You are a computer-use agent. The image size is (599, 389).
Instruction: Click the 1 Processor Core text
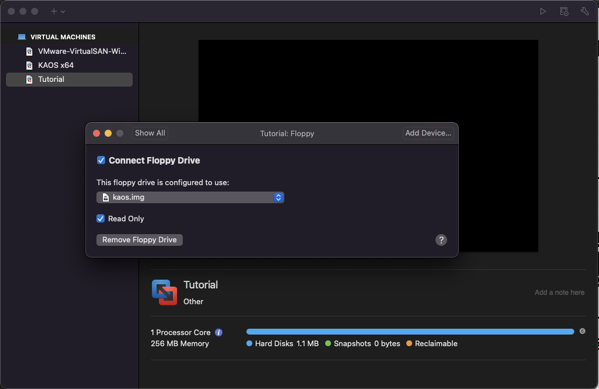pos(180,332)
